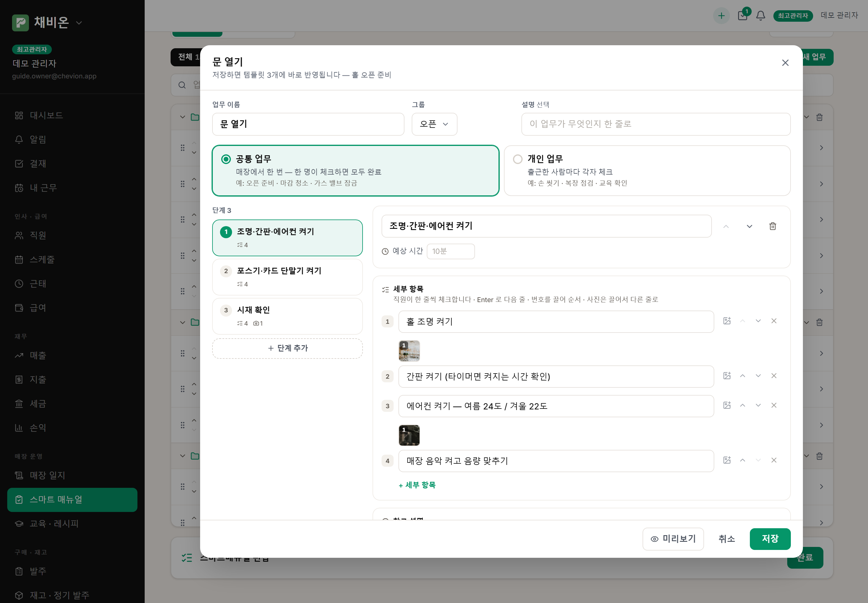Open notifications bell in top bar

tap(760, 15)
